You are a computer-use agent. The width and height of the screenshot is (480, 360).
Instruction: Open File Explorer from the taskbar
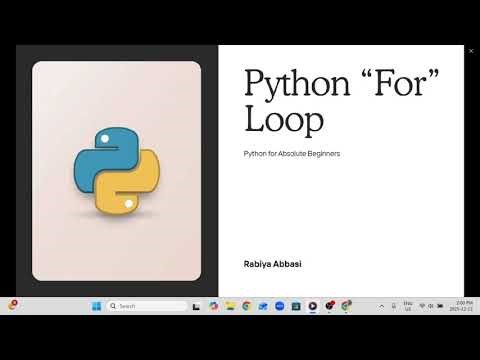click(230, 306)
